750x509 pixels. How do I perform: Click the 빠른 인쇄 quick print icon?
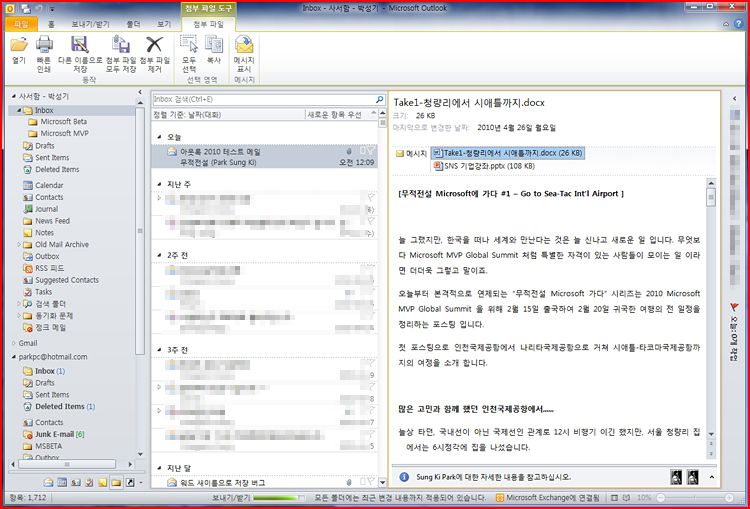click(44, 45)
